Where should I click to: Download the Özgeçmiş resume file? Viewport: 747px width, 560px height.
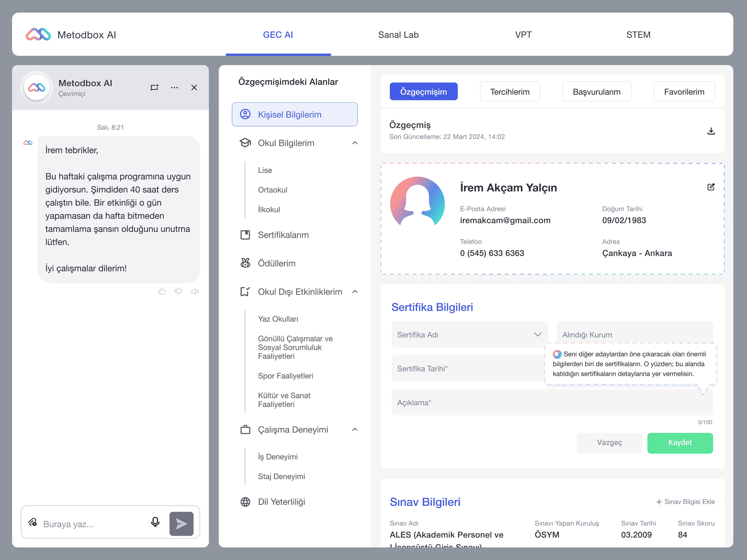711,131
